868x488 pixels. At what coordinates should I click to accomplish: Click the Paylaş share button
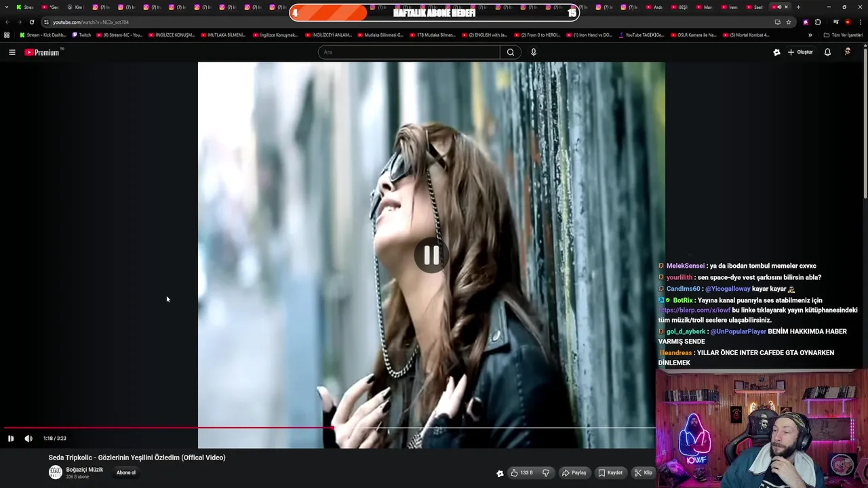574,472
